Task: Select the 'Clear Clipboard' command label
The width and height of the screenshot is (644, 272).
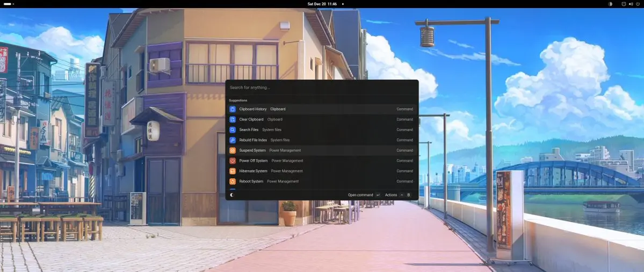Action: (x=251, y=119)
